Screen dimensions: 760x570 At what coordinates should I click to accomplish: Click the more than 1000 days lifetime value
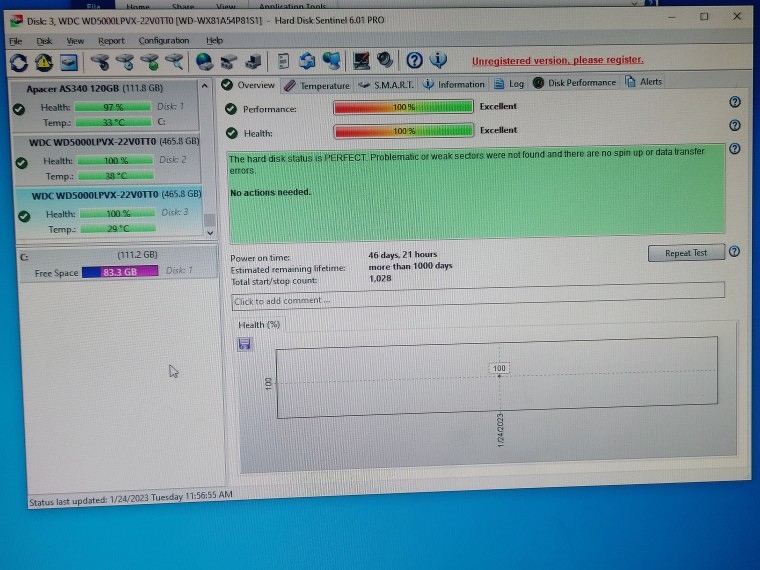tap(410, 266)
